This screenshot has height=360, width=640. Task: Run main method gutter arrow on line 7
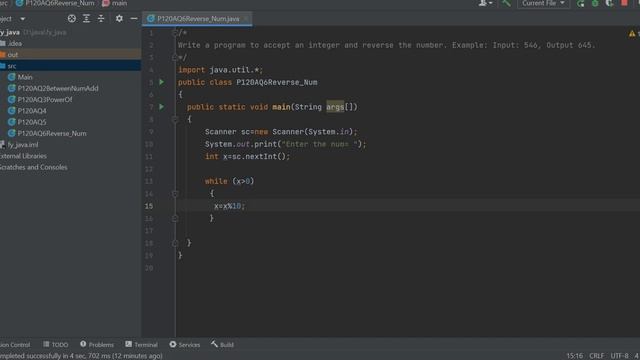pos(162,107)
